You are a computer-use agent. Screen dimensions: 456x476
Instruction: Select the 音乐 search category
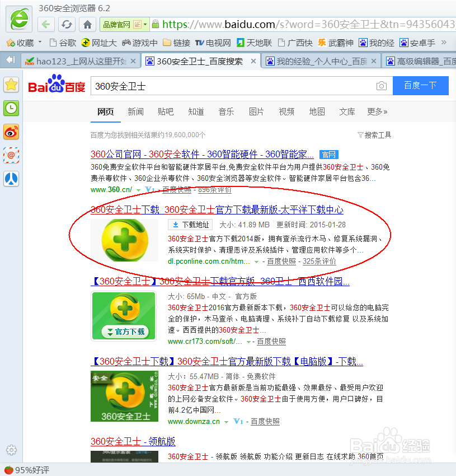[227, 111]
